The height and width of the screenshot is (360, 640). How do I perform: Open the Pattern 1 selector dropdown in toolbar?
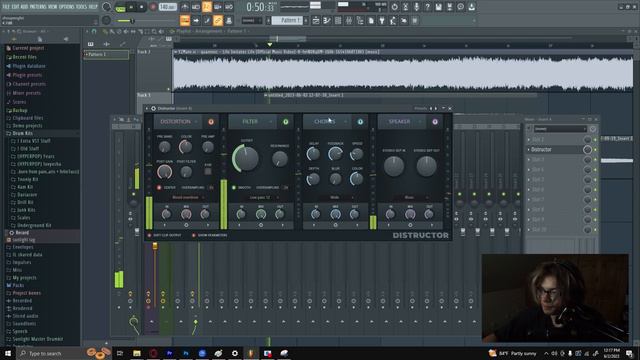click(x=287, y=20)
